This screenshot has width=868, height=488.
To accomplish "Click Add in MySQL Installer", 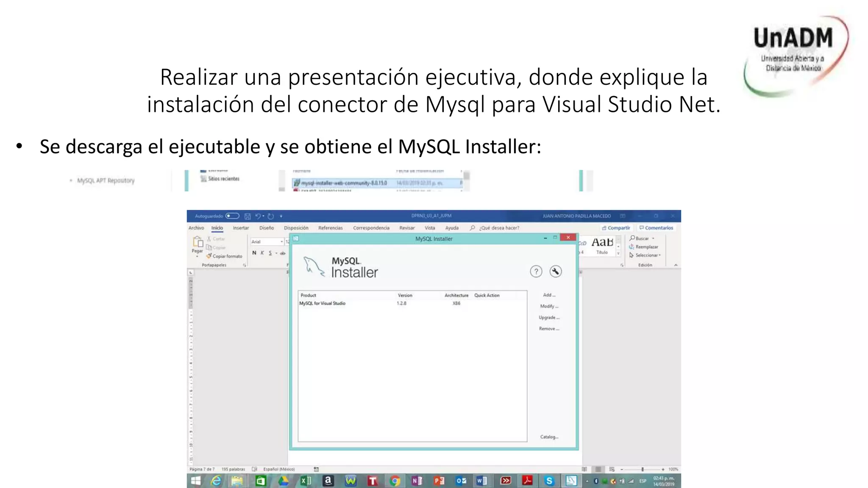I will (549, 295).
